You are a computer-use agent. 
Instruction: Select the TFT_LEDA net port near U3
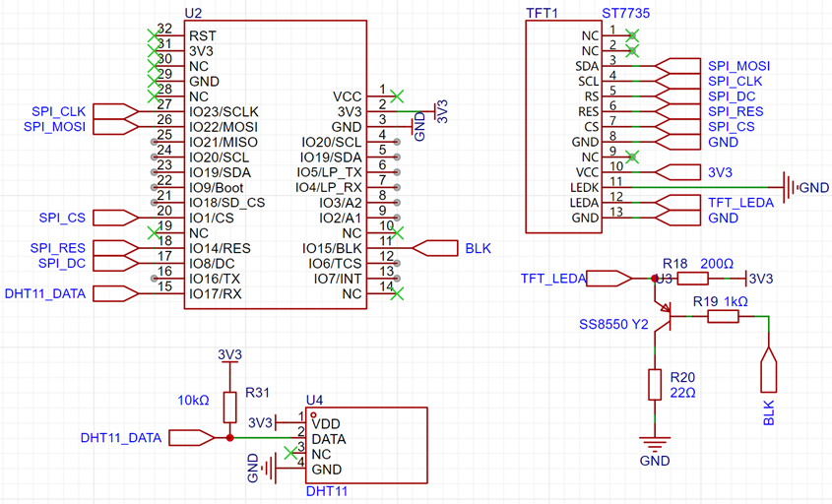(609, 279)
